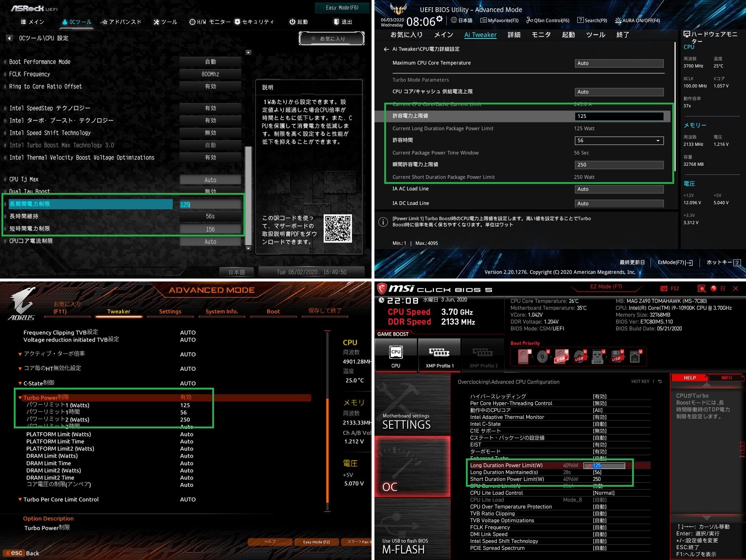The image size is (746, 560).
Task: Select the USB hard disk Boot Priority icon
Action: 561,357
